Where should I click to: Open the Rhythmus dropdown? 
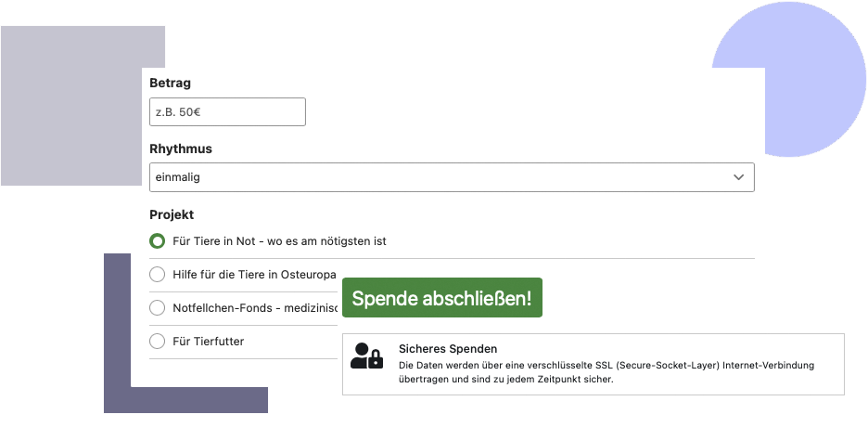[x=452, y=177]
